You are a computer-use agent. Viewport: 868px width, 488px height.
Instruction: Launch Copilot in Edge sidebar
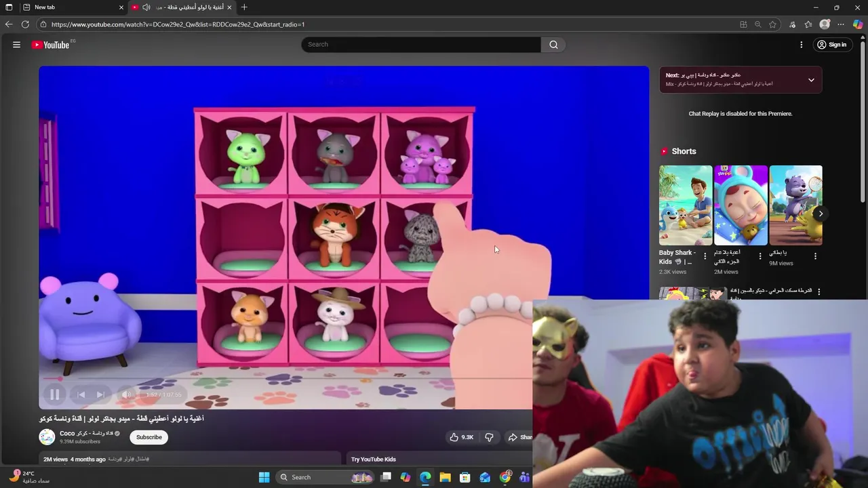pyautogui.click(x=858, y=24)
